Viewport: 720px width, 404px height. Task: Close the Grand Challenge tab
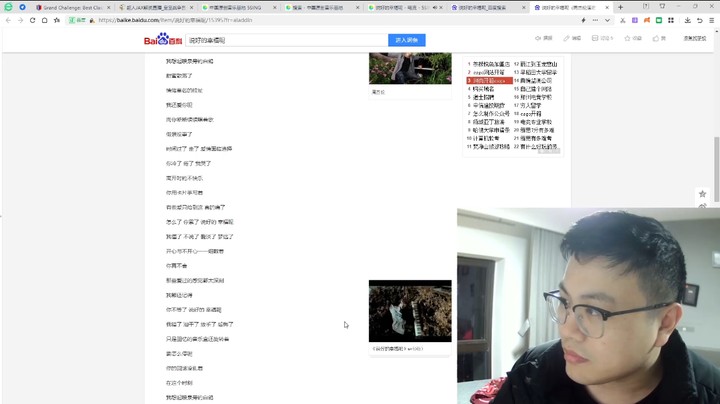pos(108,8)
